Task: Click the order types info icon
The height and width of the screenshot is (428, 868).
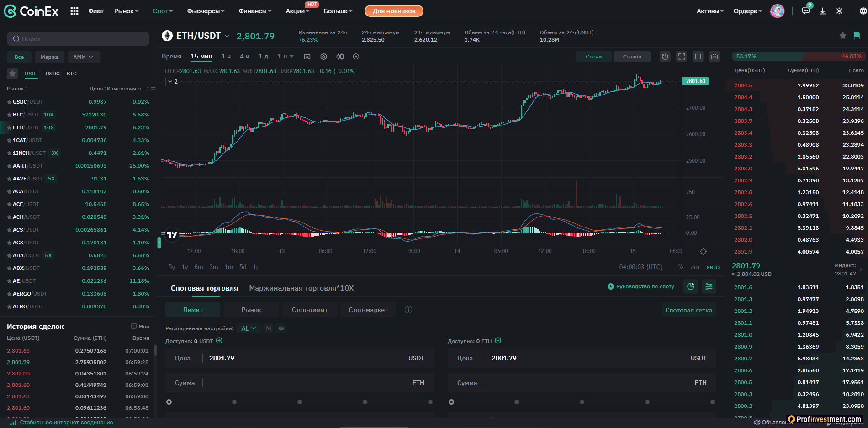Action: 408,310
